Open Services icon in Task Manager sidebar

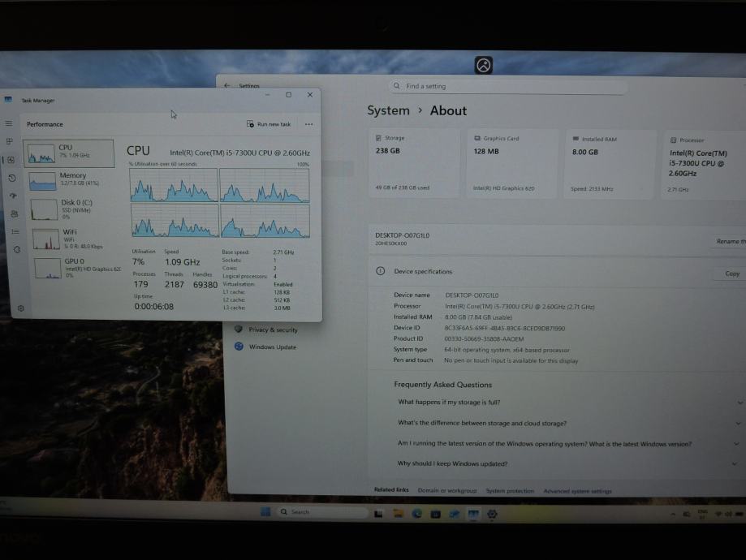[x=17, y=249]
